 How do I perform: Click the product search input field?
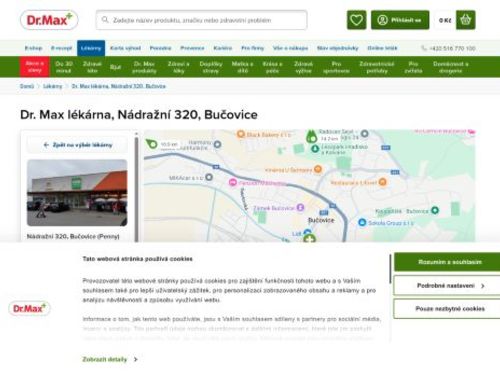pyautogui.click(x=202, y=20)
